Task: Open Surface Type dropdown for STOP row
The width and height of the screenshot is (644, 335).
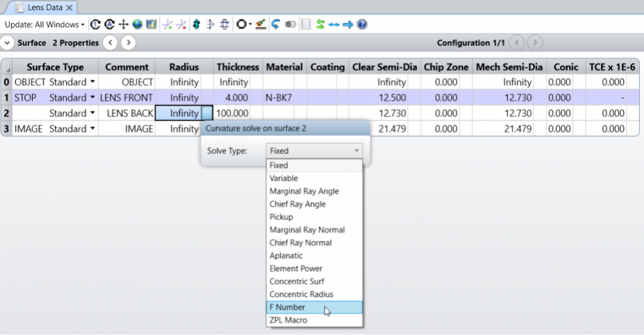Action: coord(92,98)
